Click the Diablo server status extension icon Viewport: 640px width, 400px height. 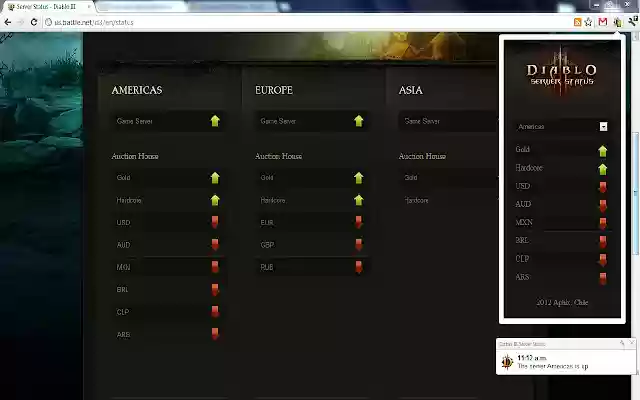pyautogui.click(x=617, y=22)
